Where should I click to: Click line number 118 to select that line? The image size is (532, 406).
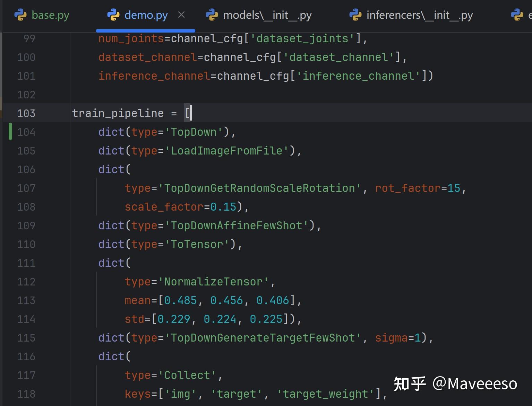26,394
